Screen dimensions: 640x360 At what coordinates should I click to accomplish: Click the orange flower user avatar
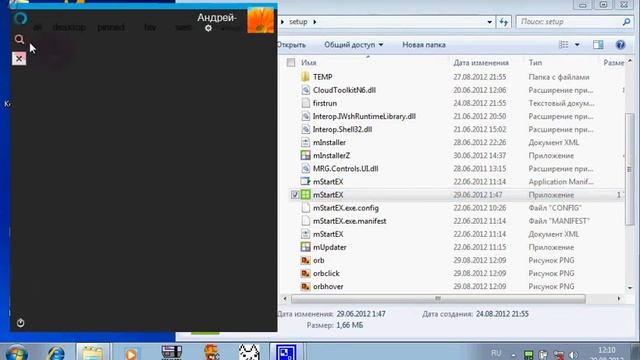(x=260, y=20)
